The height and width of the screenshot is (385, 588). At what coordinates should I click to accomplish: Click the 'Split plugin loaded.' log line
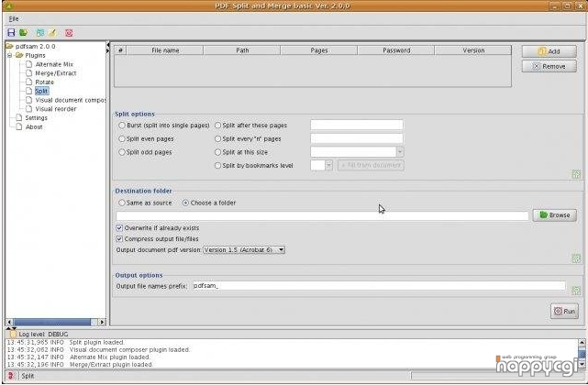pos(66,342)
